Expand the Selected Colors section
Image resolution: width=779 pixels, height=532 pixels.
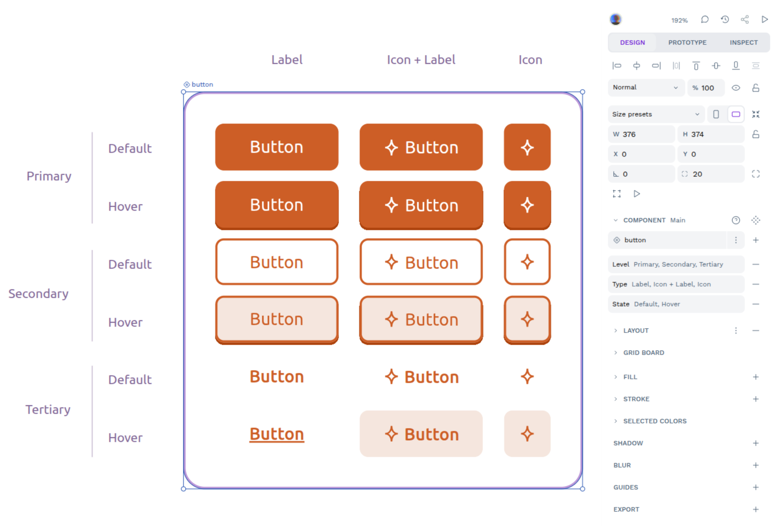(x=654, y=421)
